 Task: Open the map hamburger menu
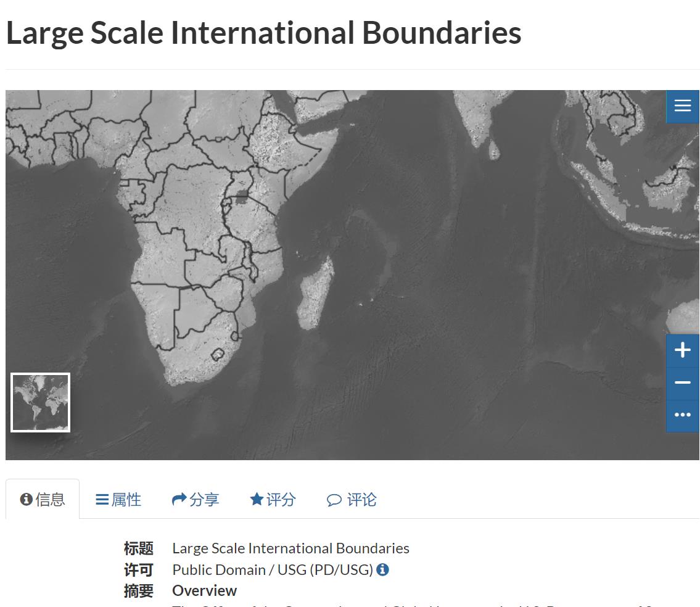pyautogui.click(x=682, y=106)
